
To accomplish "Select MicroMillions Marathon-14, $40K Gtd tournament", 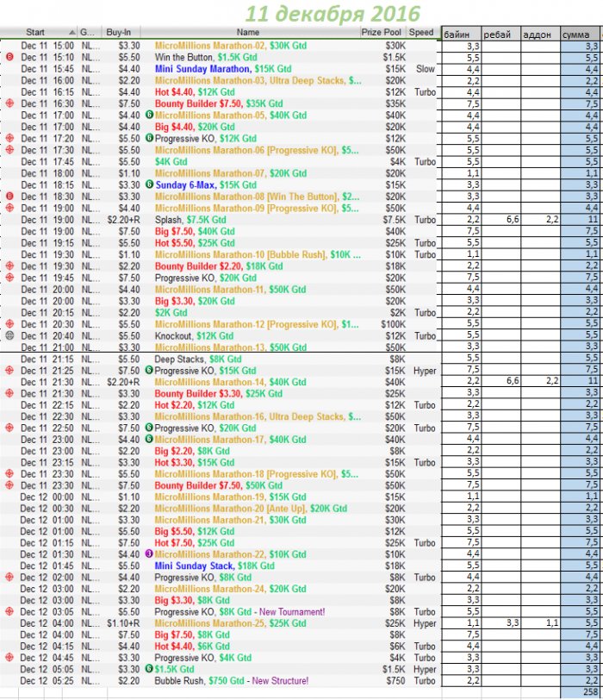I will click(x=230, y=382).
